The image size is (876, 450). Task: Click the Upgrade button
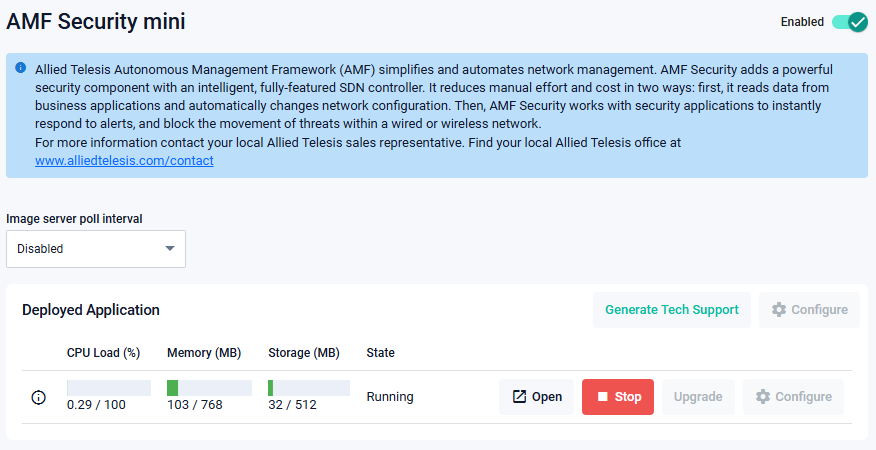tap(698, 397)
